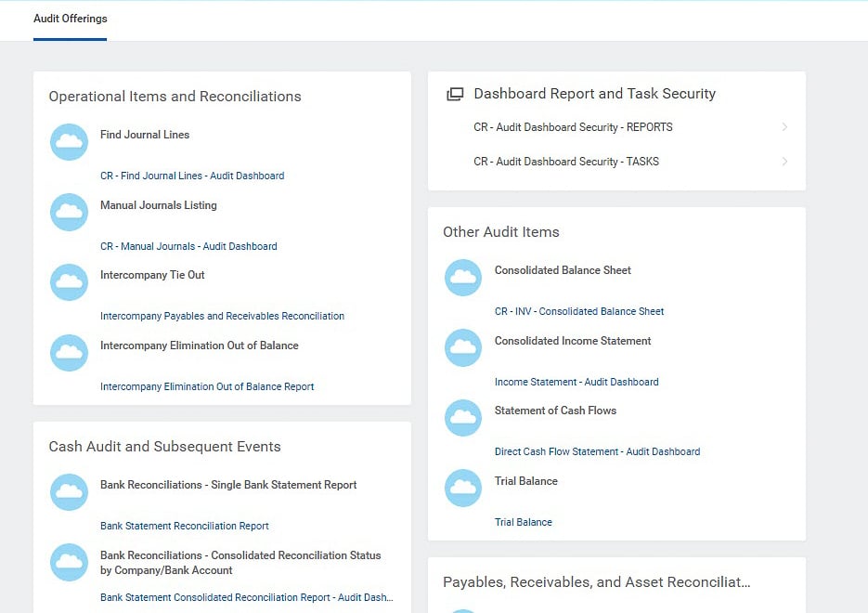Select the Trial Balance cloud icon
This screenshot has width=868, height=613.
click(462, 488)
